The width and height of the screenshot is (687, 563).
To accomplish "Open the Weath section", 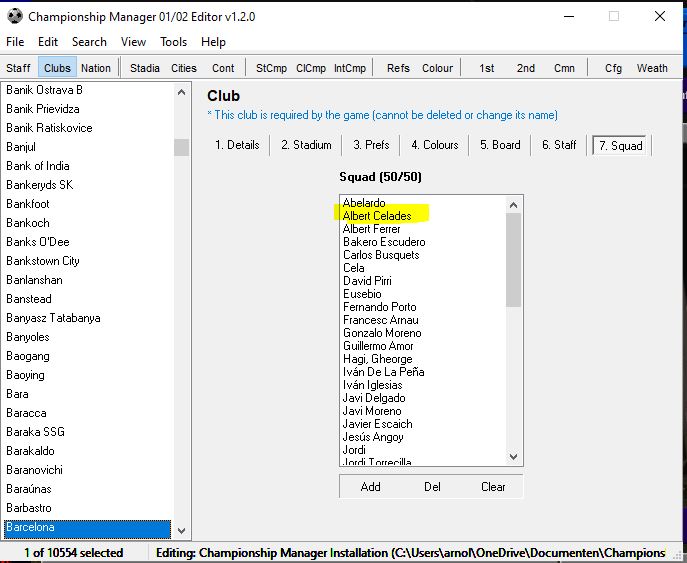I will 652,68.
